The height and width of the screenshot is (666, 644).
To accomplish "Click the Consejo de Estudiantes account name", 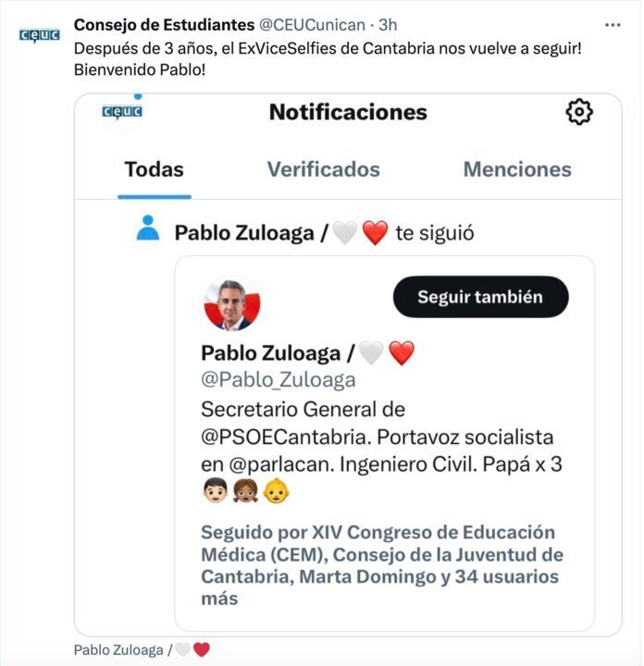I will pos(163,24).
